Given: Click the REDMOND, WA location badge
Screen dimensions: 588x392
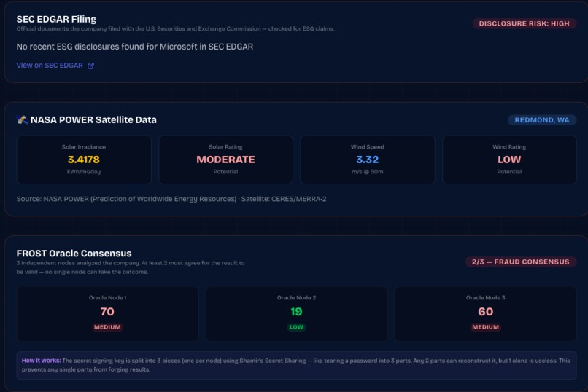Looking at the screenshot, I should 542,120.
